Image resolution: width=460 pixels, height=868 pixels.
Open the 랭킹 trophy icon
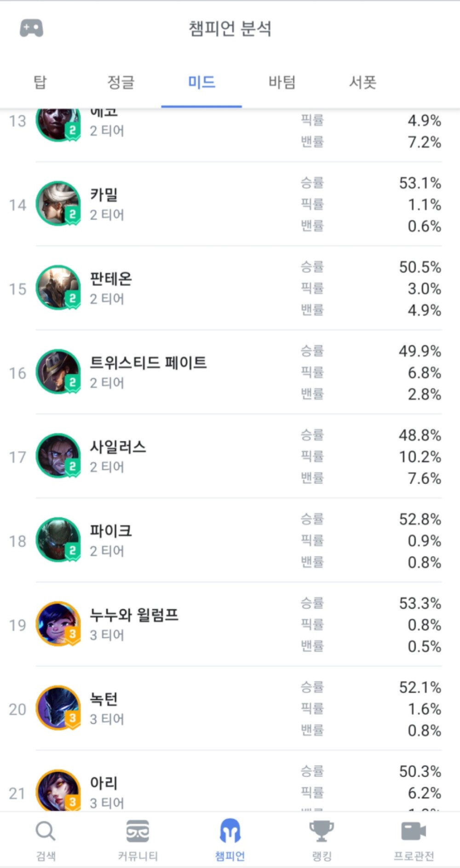tap(322, 831)
